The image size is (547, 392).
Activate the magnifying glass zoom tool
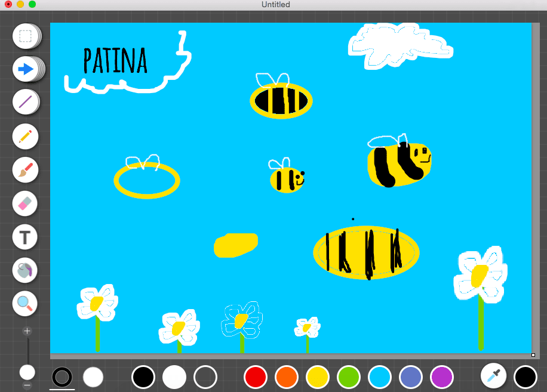pos(25,304)
